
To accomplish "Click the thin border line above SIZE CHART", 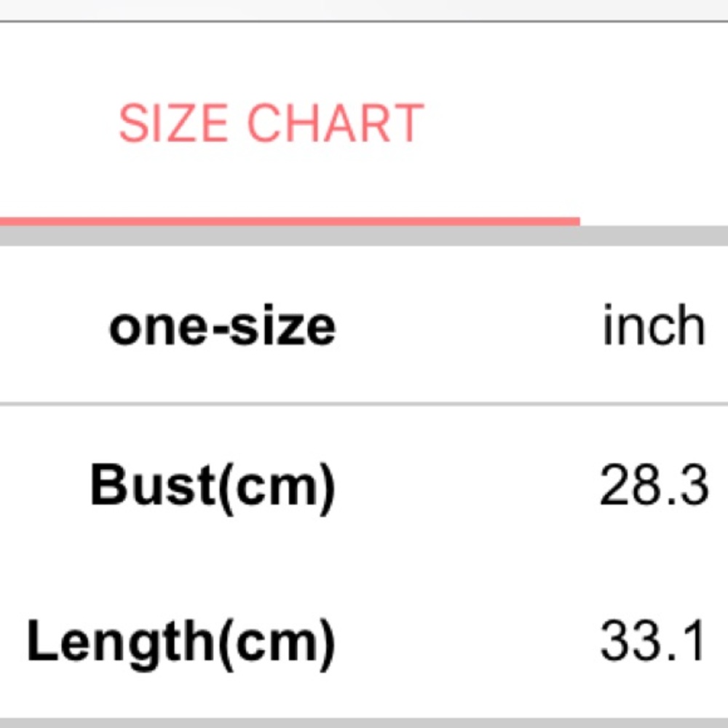I will (364, 22).
